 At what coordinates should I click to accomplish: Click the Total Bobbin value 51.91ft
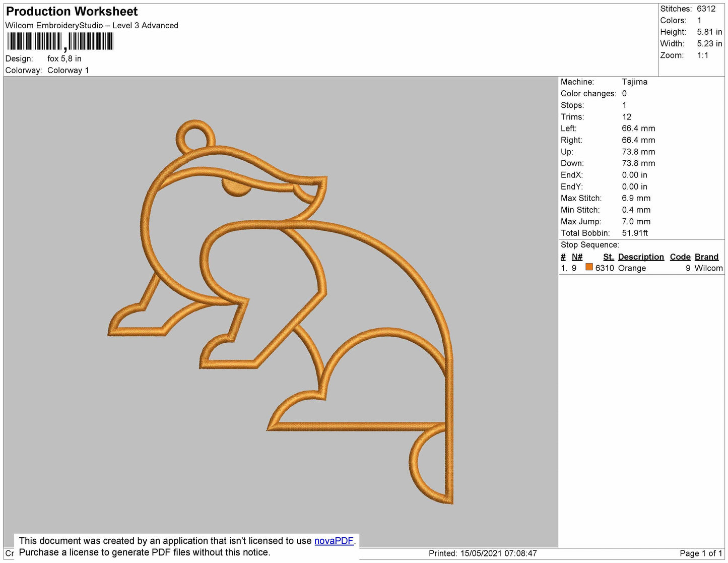(635, 233)
